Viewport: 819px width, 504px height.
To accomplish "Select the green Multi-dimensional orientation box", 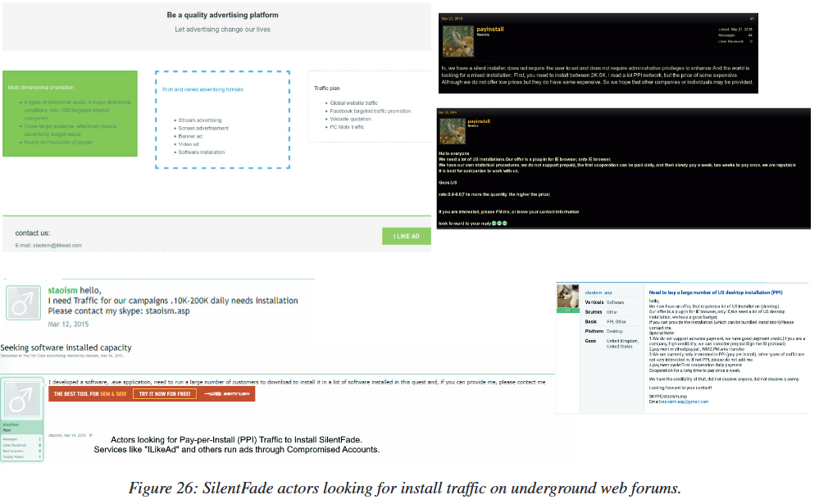I will pyautogui.click(x=70, y=114).
